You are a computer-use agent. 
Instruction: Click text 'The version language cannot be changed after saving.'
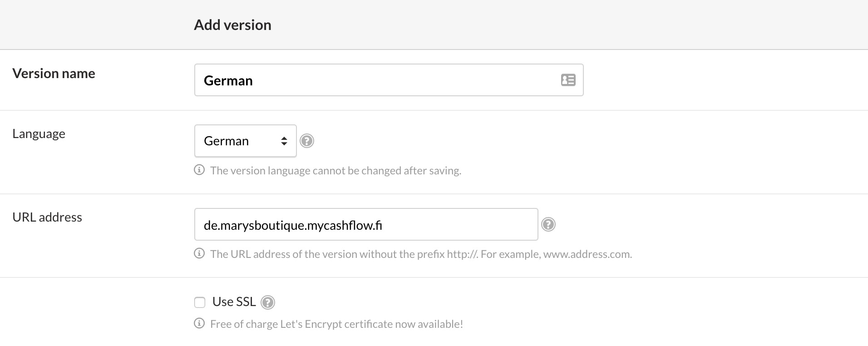tap(335, 170)
